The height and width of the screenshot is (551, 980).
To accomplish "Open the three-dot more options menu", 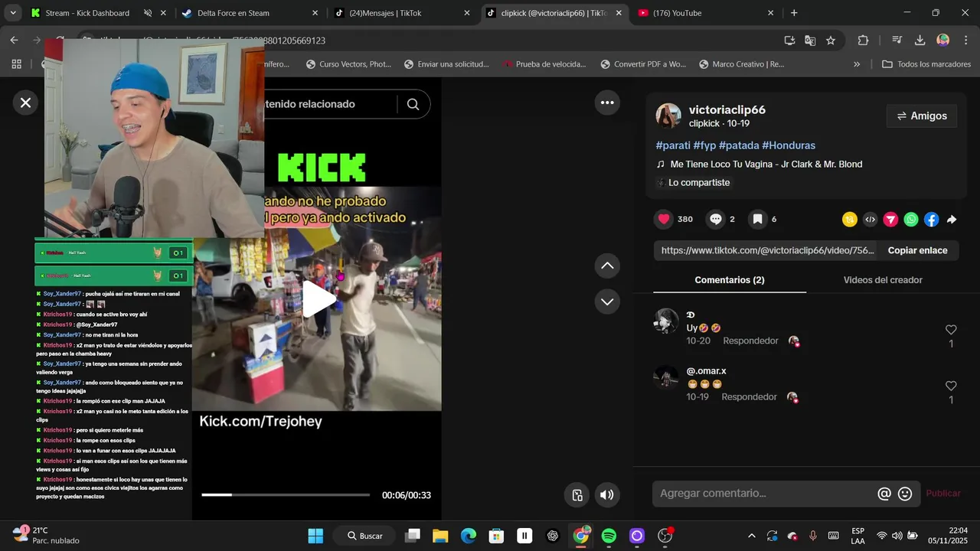I will (x=607, y=103).
